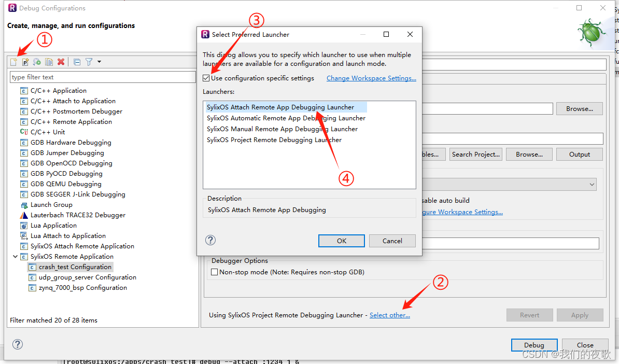Create a new launch configuration
The width and height of the screenshot is (619, 364).
click(14, 62)
